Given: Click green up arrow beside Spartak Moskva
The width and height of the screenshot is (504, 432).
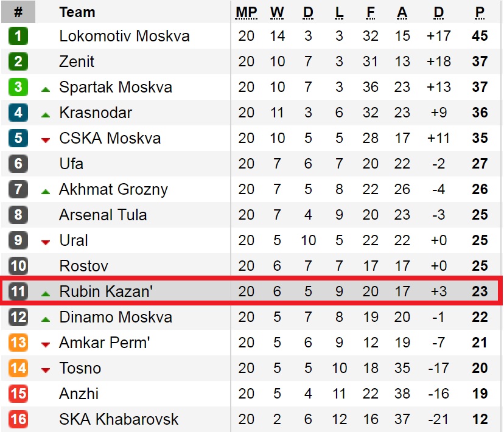Looking at the screenshot, I should click(46, 89).
